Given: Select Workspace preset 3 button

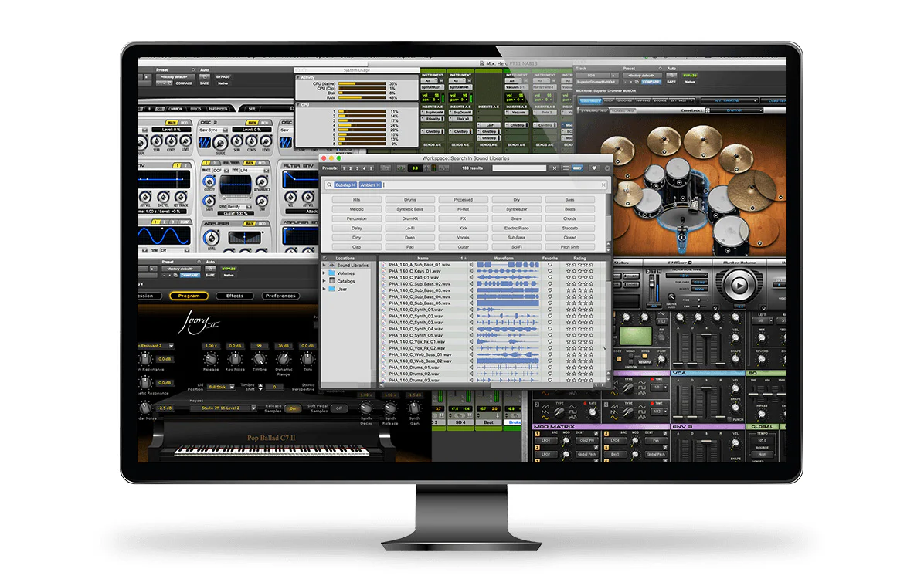Looking at the screenshot, I should tap(357, 168).
